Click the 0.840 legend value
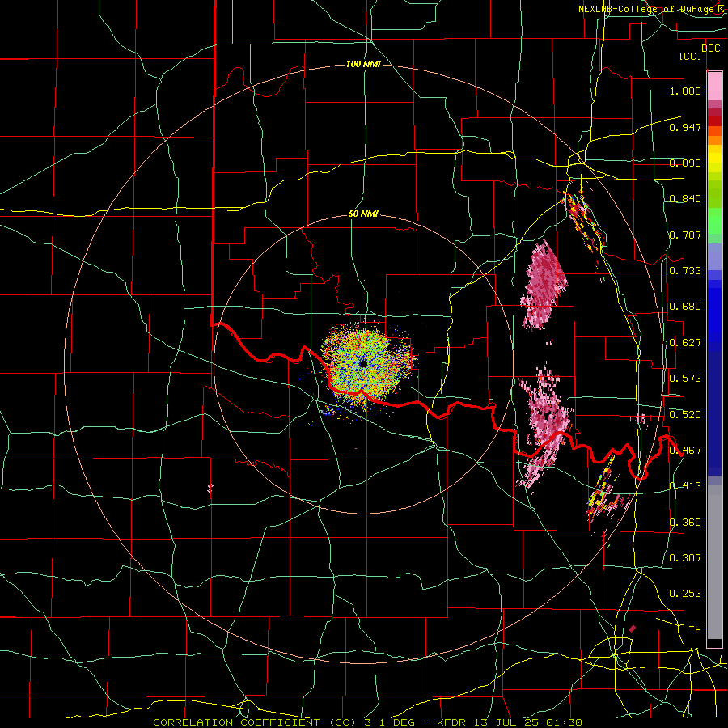Image resolution: width=728 pixels, height=728 pixels. click(685, 199)
